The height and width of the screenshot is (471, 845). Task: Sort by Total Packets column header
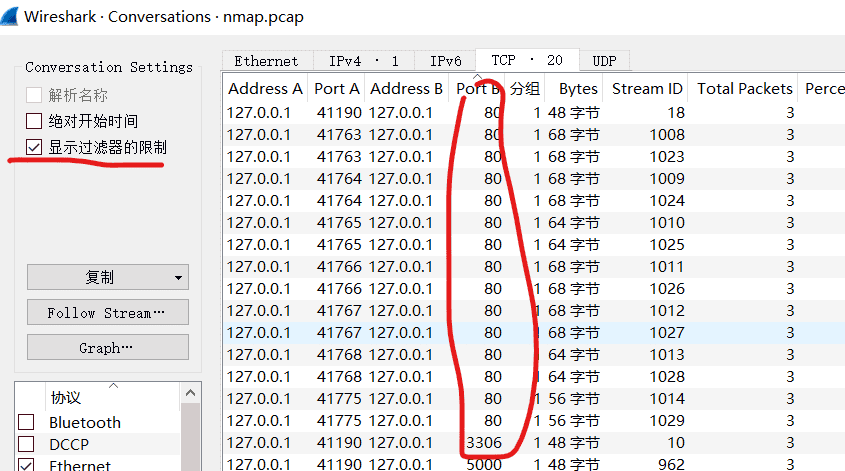coord(744,88)
